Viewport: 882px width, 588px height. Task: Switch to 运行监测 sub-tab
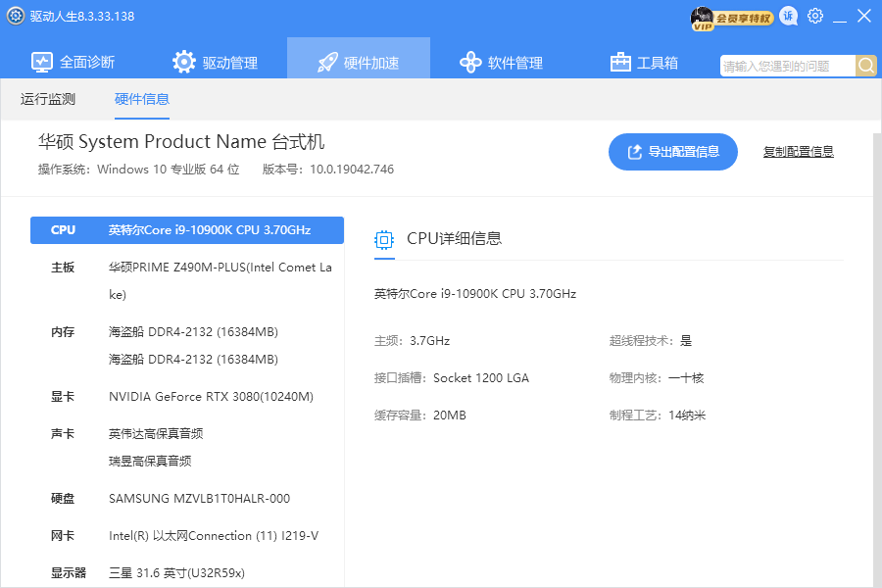pos(48,99)
